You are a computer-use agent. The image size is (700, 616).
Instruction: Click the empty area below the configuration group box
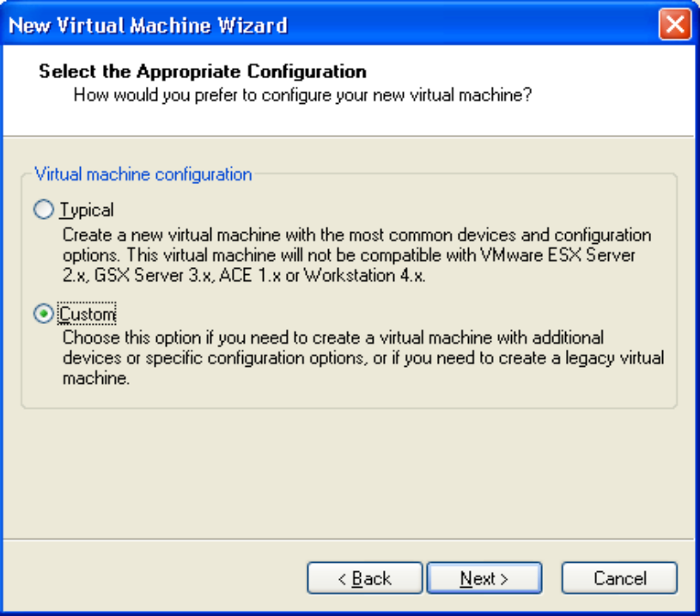[x=349, y=473]
